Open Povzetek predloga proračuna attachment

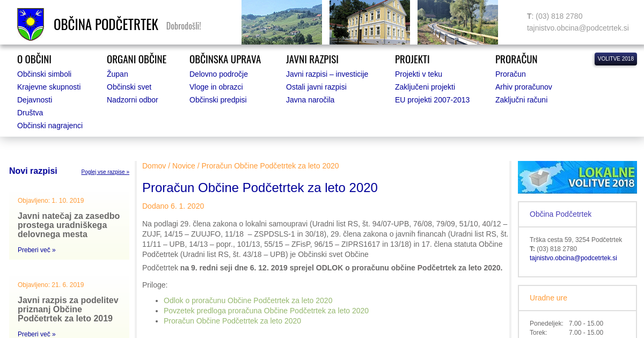coord(266,311)
